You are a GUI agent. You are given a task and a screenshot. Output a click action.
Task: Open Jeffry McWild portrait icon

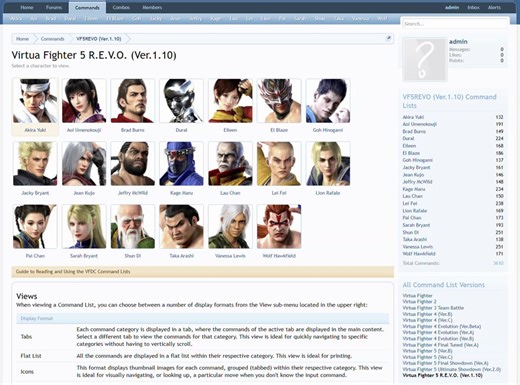(133, 164)
